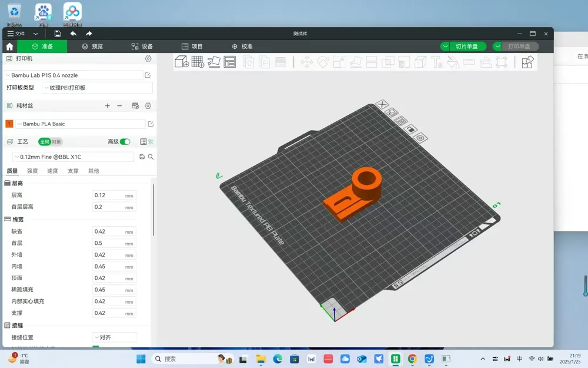
Task: Open filament section settings gear
Action: click(x=148, y=106)
